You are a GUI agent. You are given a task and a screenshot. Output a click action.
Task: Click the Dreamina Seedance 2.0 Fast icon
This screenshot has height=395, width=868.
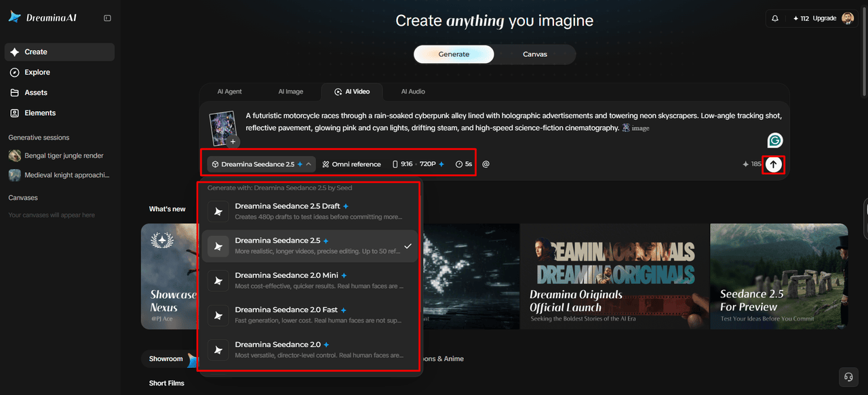click(218, 315)
